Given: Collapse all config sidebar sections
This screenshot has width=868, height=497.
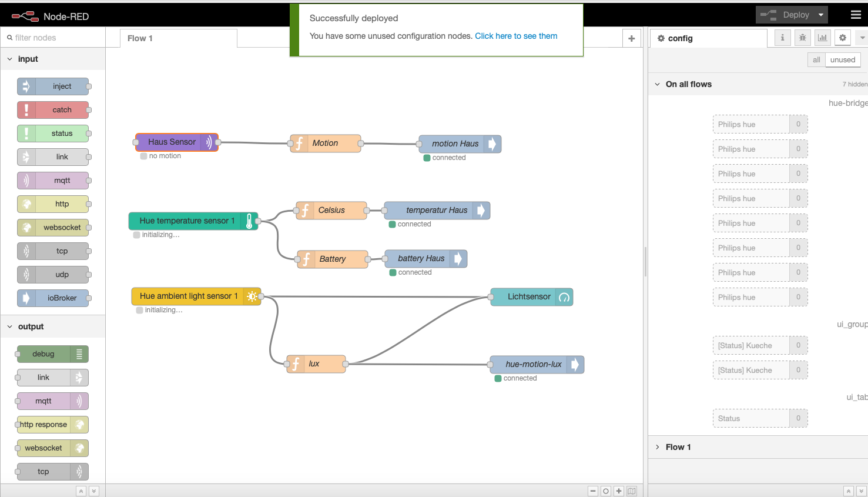Looking at the screenshot, I should [x=848, y=491].
